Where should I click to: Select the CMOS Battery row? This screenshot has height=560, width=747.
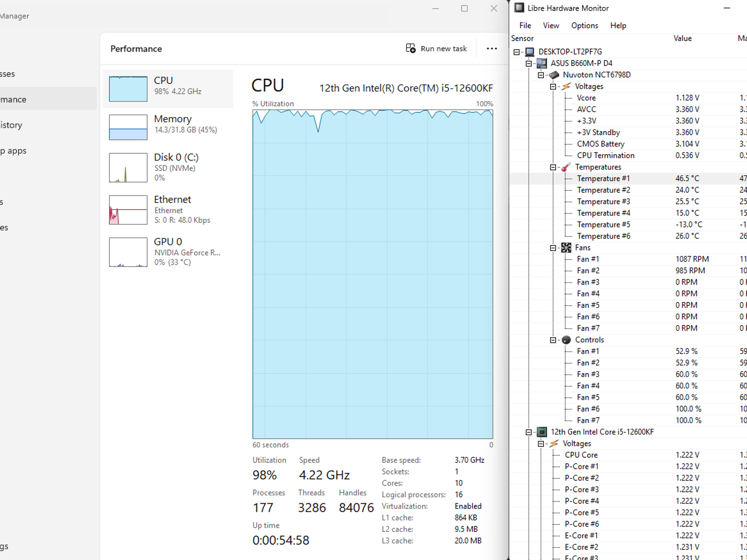point(628,144)
